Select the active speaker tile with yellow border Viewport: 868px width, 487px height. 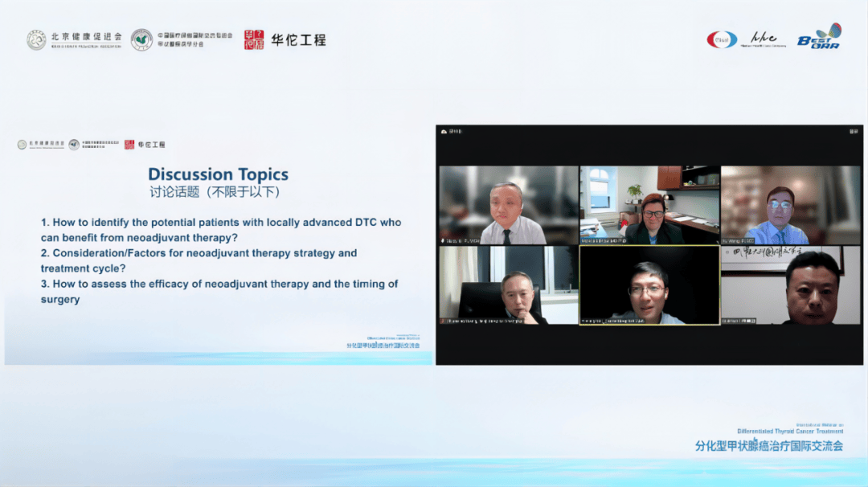(649, 285)
